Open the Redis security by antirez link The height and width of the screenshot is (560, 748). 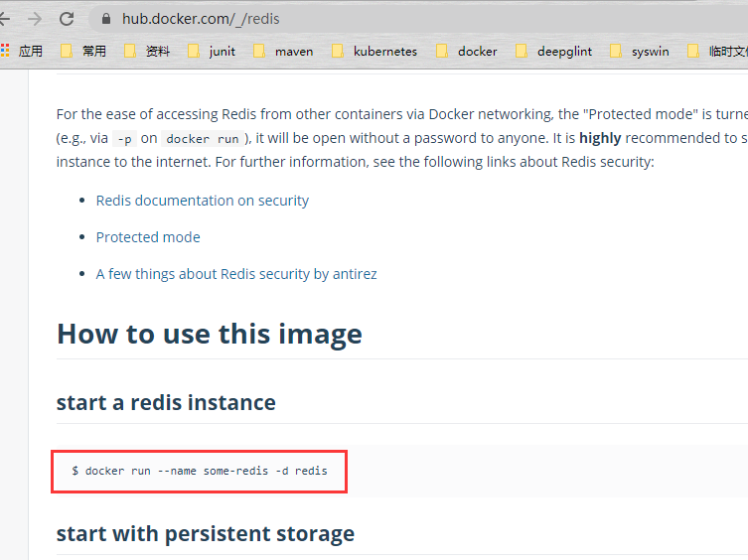236,274
